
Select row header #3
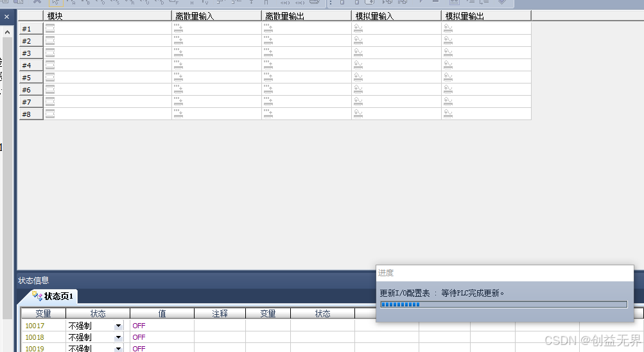pyautogui.click(x=31, y=53)
